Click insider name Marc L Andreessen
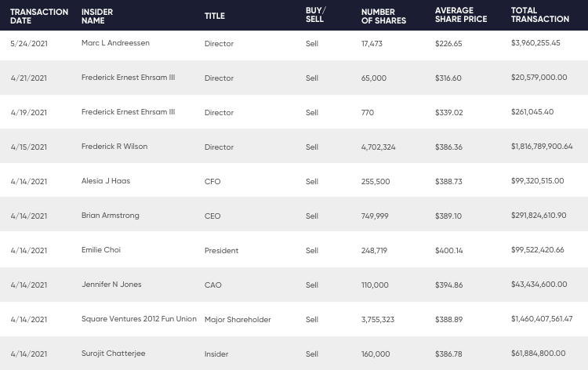The height and width of the screenshot is (370, 588). pos(115,43)
